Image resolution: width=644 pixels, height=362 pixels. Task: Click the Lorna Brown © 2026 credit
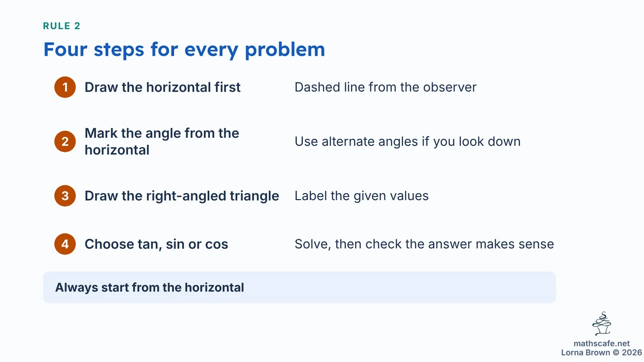[x=602, y=352]
